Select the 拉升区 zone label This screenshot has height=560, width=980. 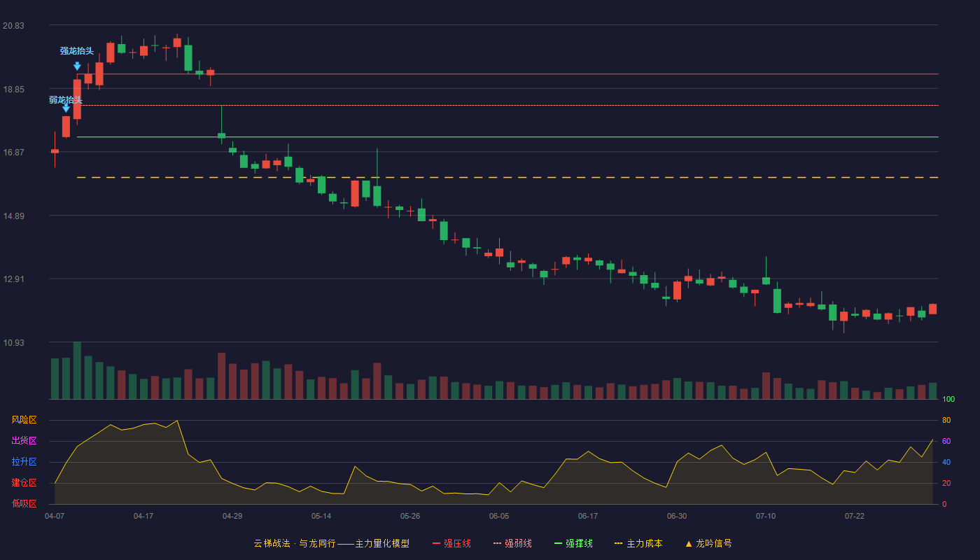[24, 462]
